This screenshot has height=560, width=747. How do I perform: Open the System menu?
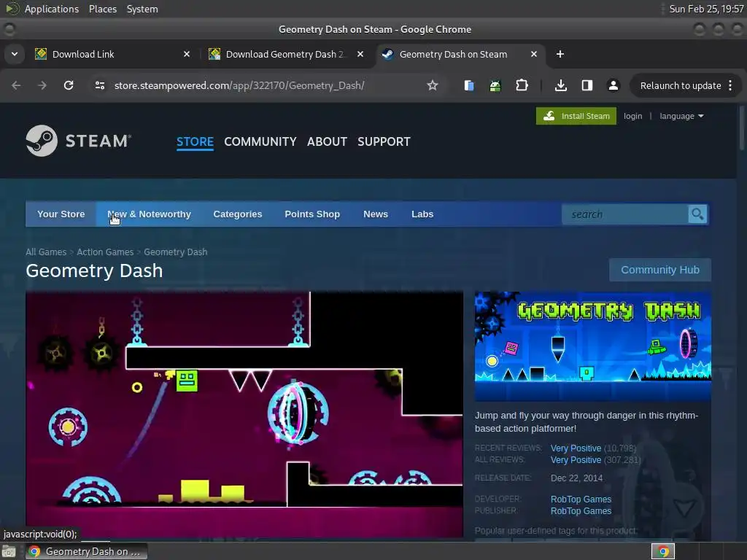(142, 9)
